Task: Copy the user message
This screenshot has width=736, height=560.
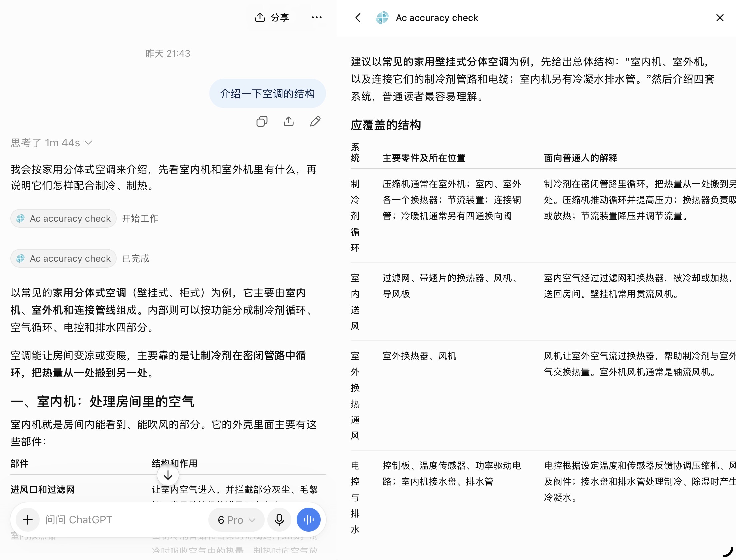Action: (x=262, y=121)
